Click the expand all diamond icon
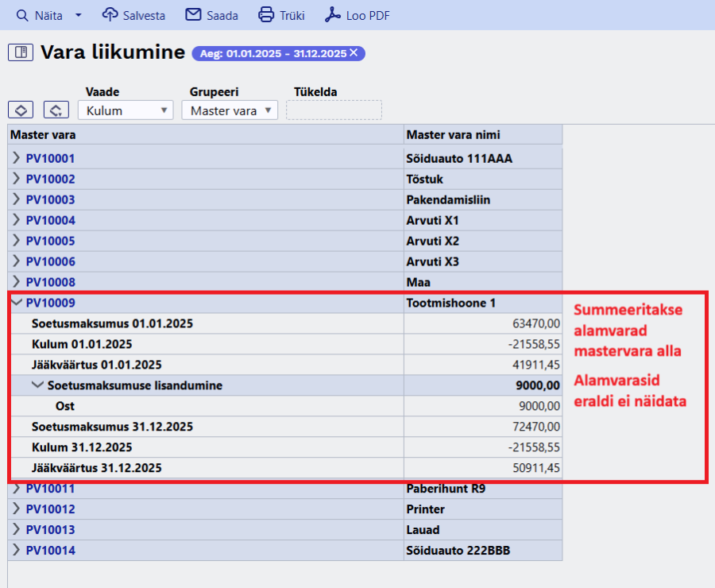 [21, 110]
